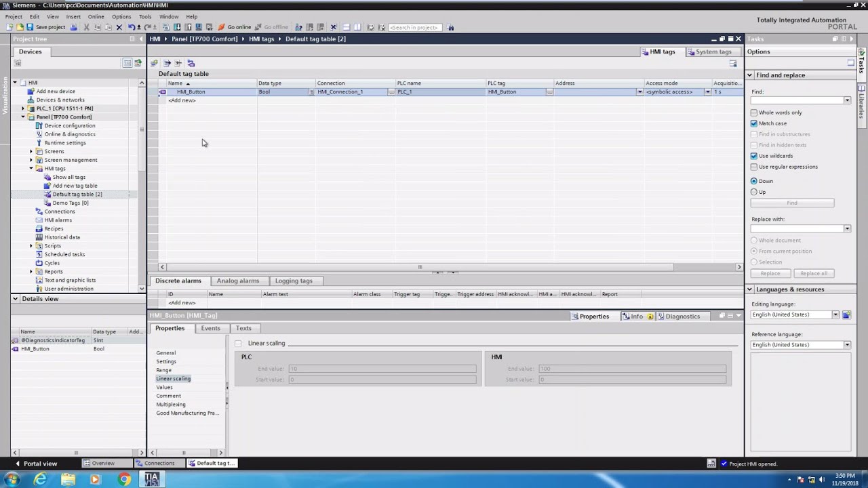Expand the Screens tree node
The height and width of the screenshot is (488, 868).
[31, 151]
